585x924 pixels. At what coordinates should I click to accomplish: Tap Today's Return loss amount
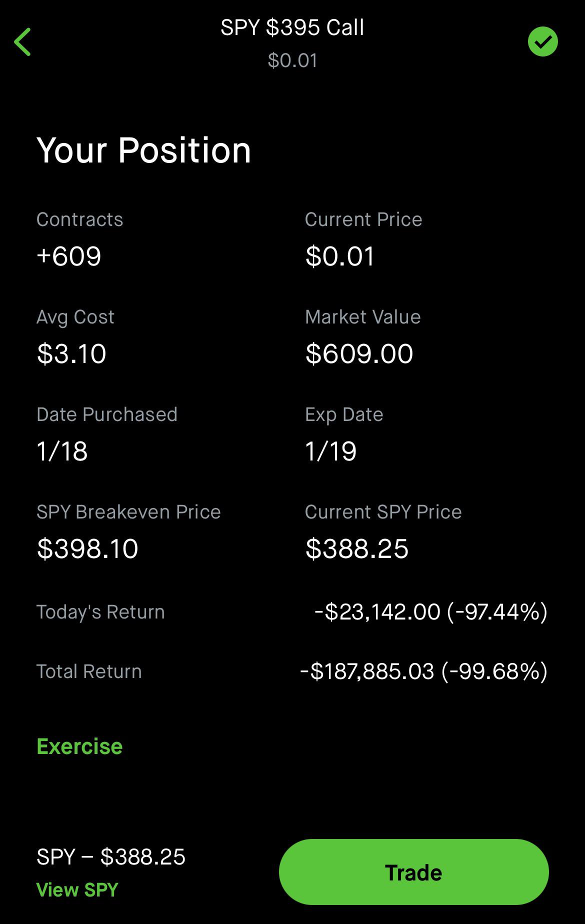(x=430, y=612)
